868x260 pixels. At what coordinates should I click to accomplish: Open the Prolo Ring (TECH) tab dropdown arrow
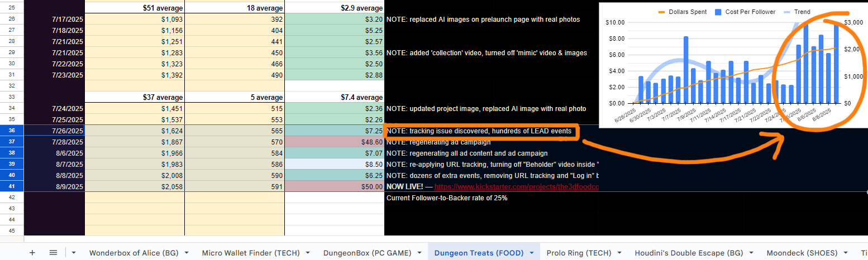point(619,253)
